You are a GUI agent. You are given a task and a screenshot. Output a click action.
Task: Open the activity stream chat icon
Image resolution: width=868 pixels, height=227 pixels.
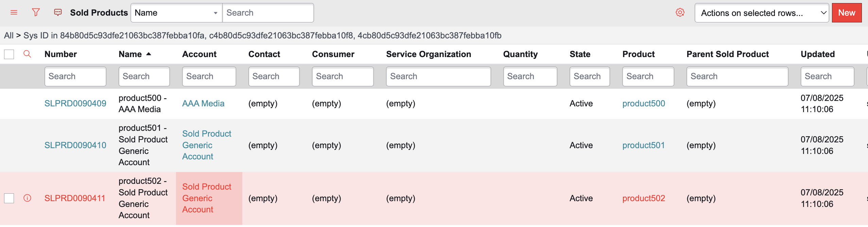58,13
